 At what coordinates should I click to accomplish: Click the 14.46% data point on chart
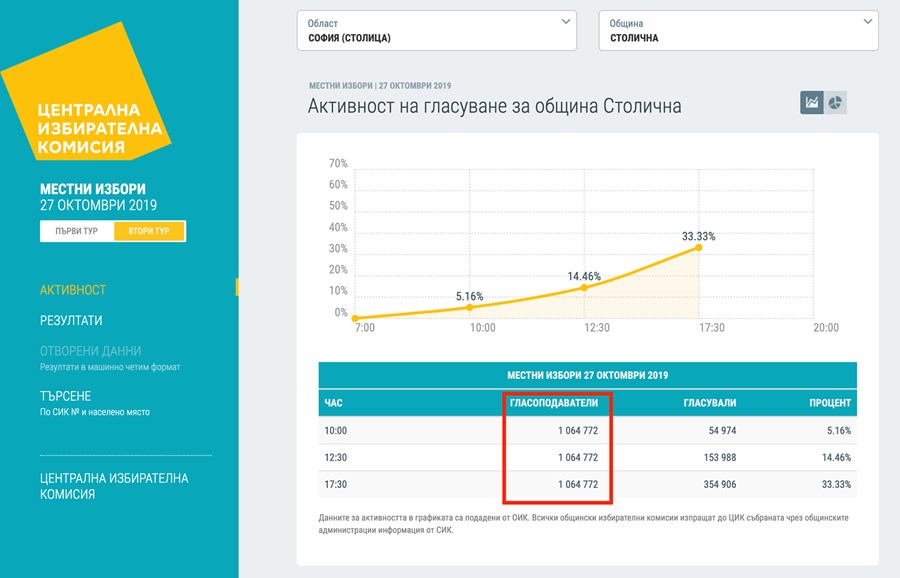tap(584, 288)
